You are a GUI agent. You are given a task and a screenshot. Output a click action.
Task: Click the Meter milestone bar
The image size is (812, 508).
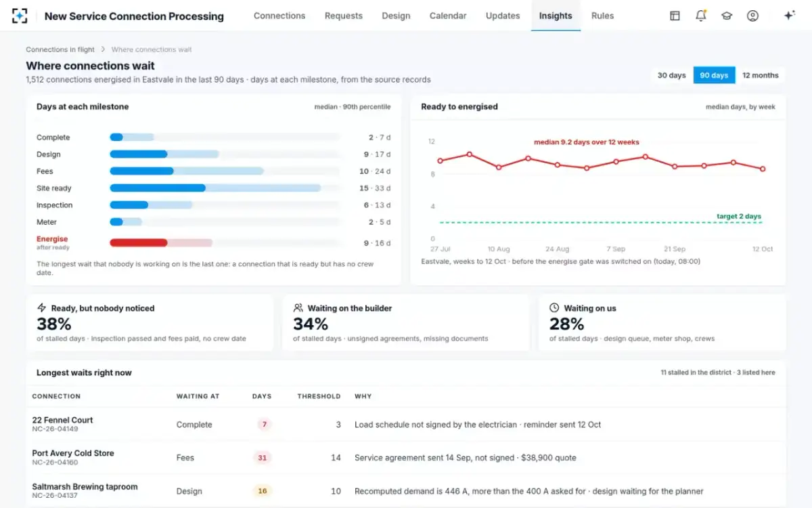pos(225,222)
